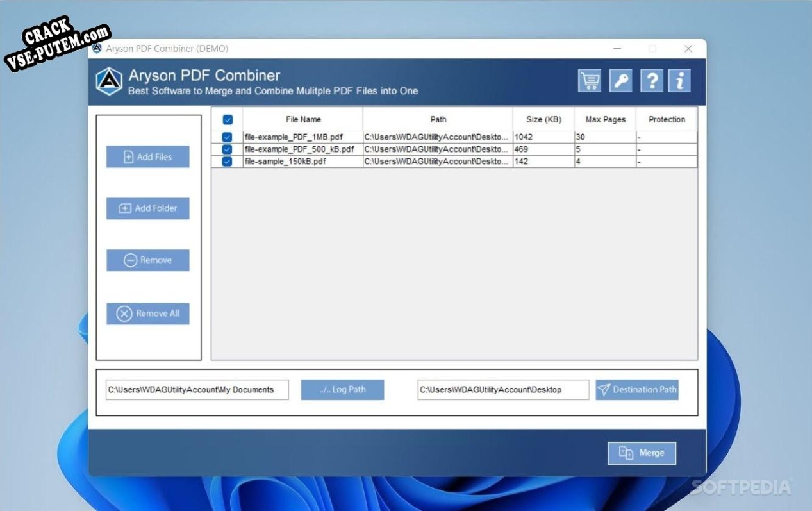This screenshot has width=812, height=511.
Task: Minimize the Aryson PDF Combiner window
Action: coord(617,49)
